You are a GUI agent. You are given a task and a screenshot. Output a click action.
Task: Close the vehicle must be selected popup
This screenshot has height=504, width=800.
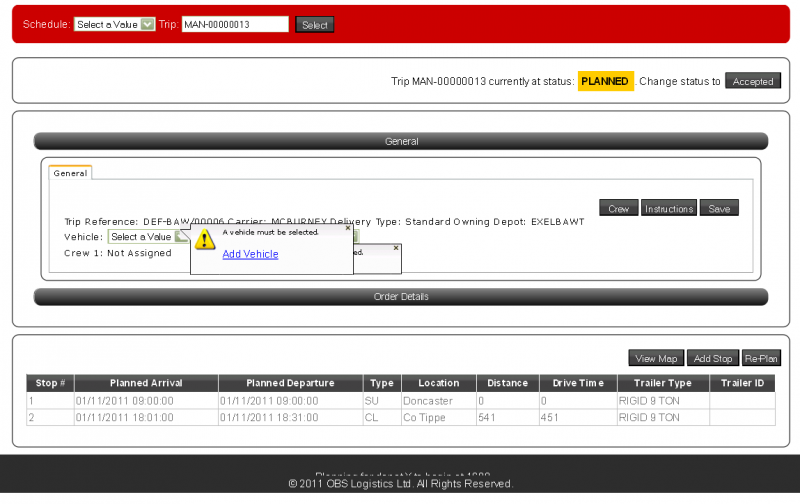tap(348, 228)
